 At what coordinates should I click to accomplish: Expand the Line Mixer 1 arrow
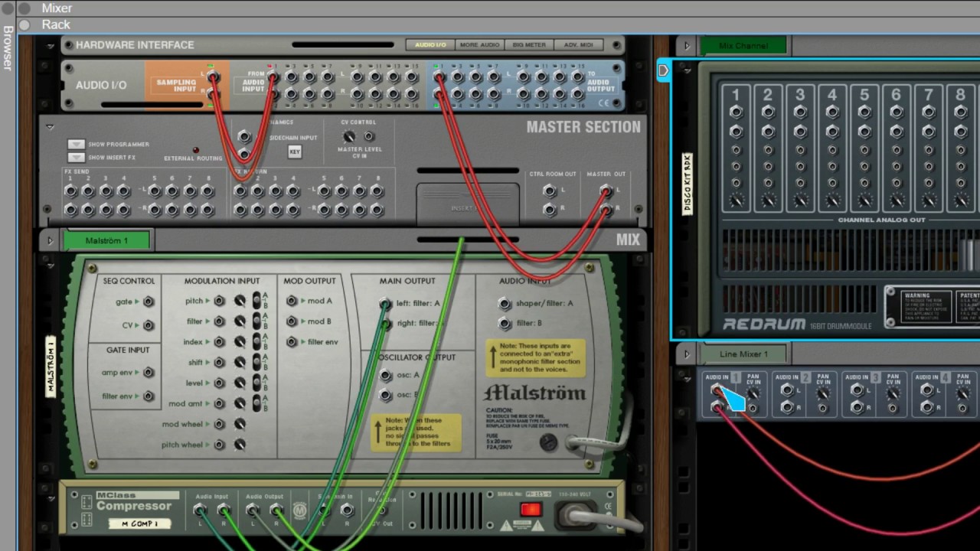click(687, 354)
